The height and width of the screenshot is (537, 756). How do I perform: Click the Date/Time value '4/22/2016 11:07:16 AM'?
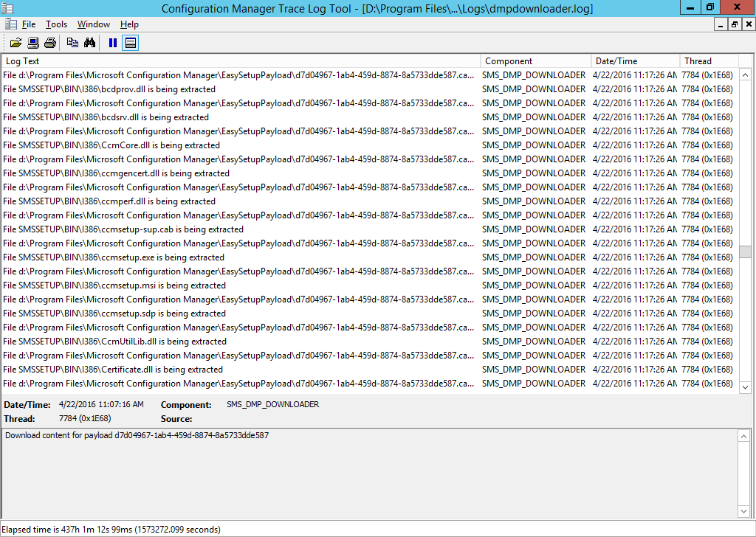[101, 404]
